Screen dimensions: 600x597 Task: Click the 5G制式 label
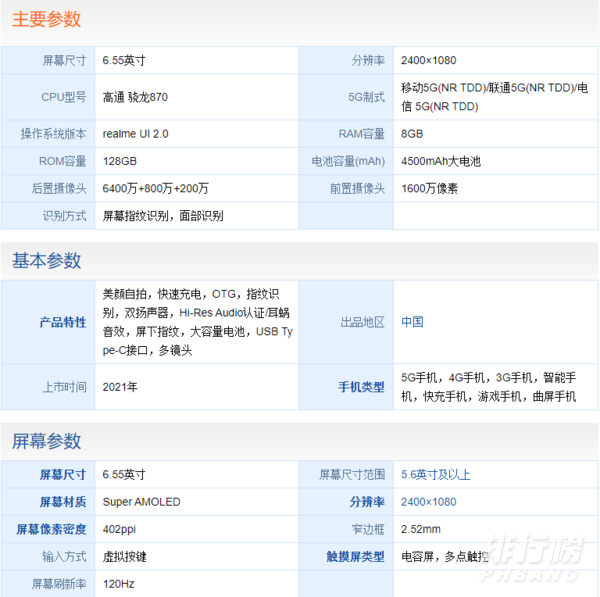[366, 97]
